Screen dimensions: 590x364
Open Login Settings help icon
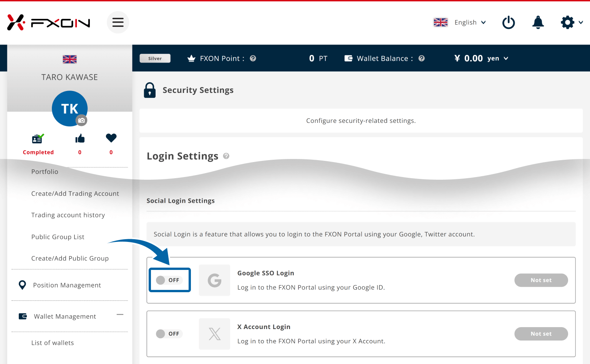[226, 156]
